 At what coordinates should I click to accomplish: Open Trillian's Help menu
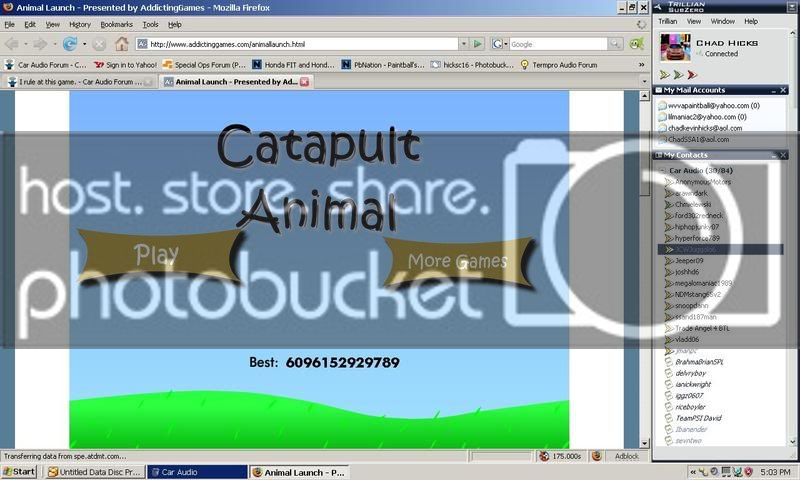[751, 21]
